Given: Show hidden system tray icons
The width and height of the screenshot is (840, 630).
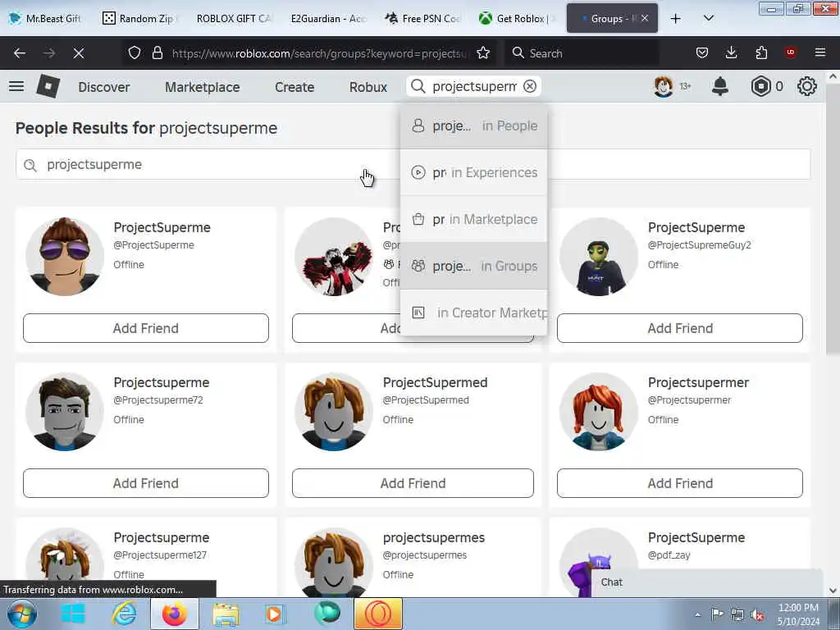Looking at the screenshot, I should (x=697, y=614).
